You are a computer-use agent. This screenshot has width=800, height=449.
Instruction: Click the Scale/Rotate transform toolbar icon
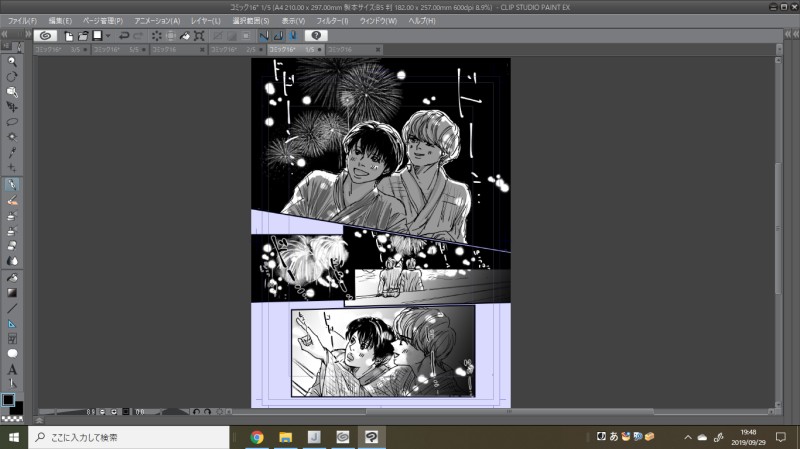click(x=199, y=36)
